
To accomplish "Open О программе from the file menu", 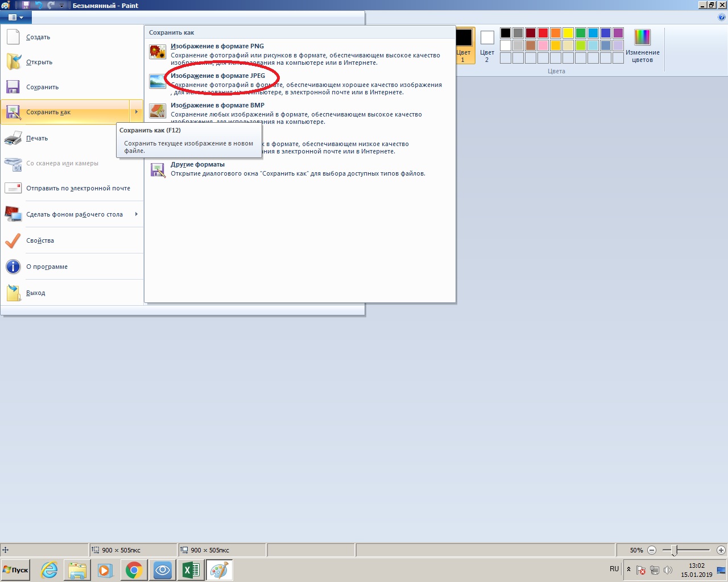I will [x=72, y=267].
